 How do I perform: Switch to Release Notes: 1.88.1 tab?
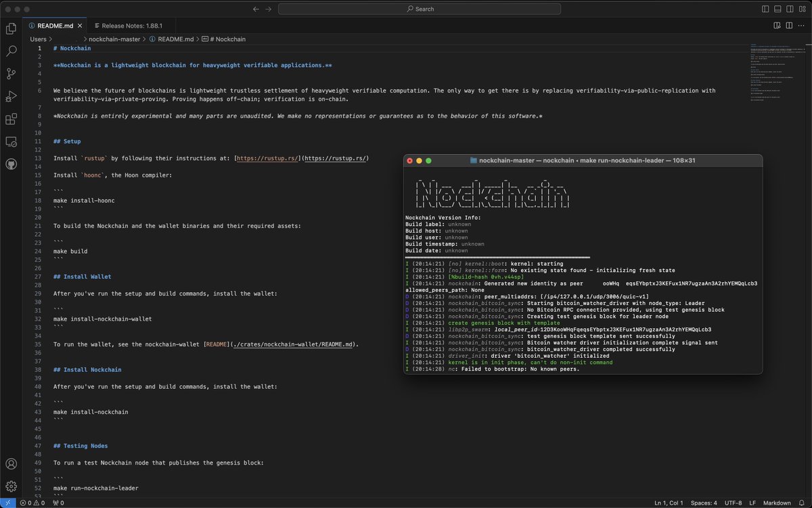click(132, 26)
